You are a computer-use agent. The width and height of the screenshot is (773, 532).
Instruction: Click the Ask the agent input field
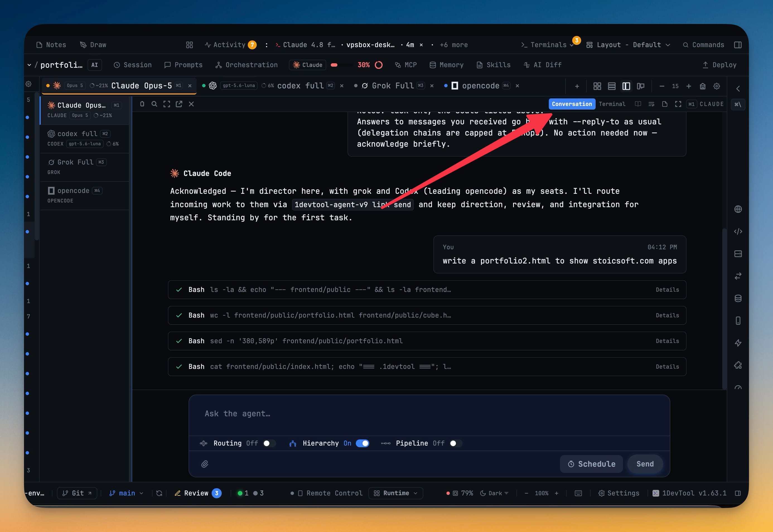tap(429, 414)
